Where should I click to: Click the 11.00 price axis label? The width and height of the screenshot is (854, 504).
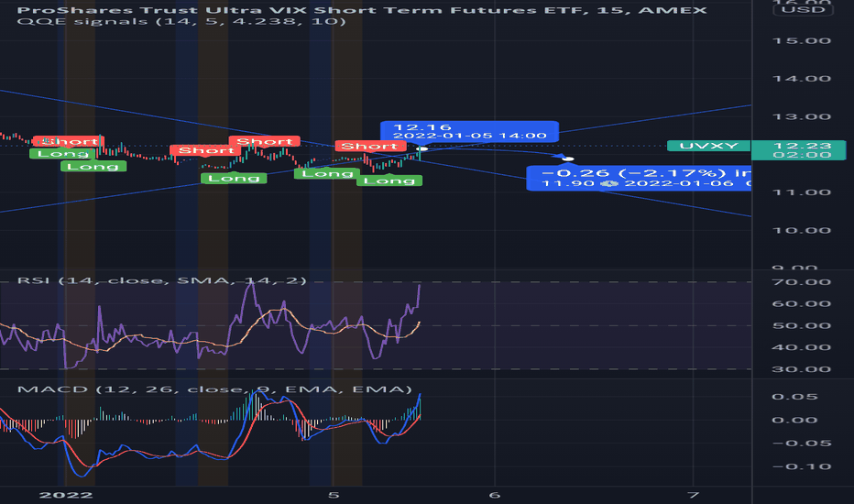pyautogui.click(x=802, y=192)
